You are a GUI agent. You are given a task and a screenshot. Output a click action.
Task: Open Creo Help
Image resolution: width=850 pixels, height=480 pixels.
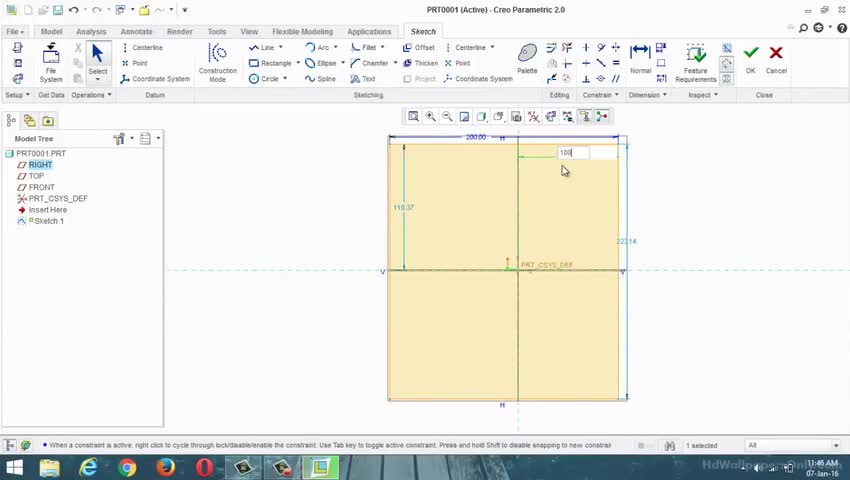coord(842,28)
